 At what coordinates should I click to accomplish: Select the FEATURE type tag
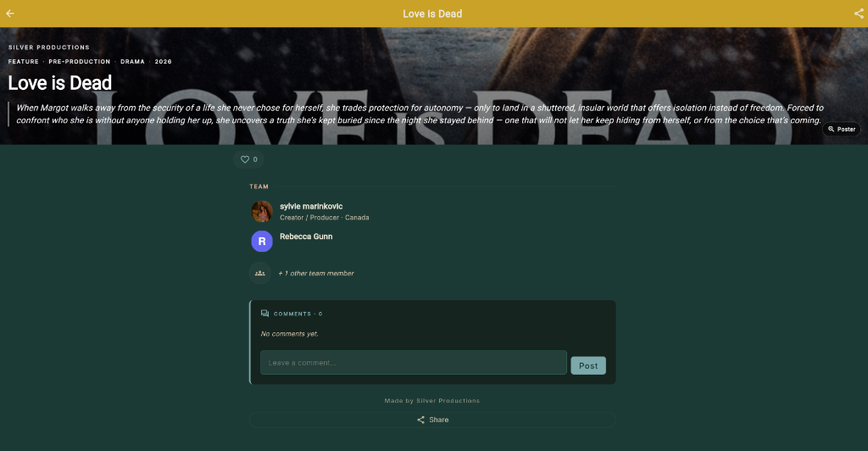click(x=23, y=61)
